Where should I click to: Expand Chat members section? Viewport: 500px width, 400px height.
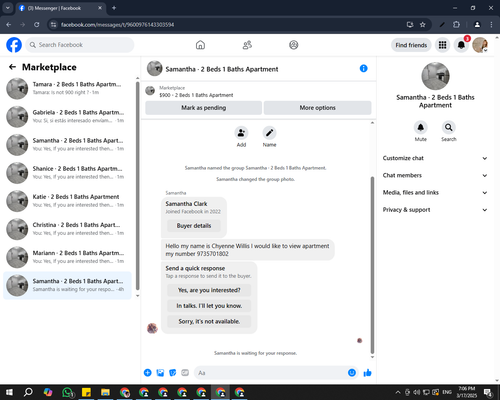435,175
